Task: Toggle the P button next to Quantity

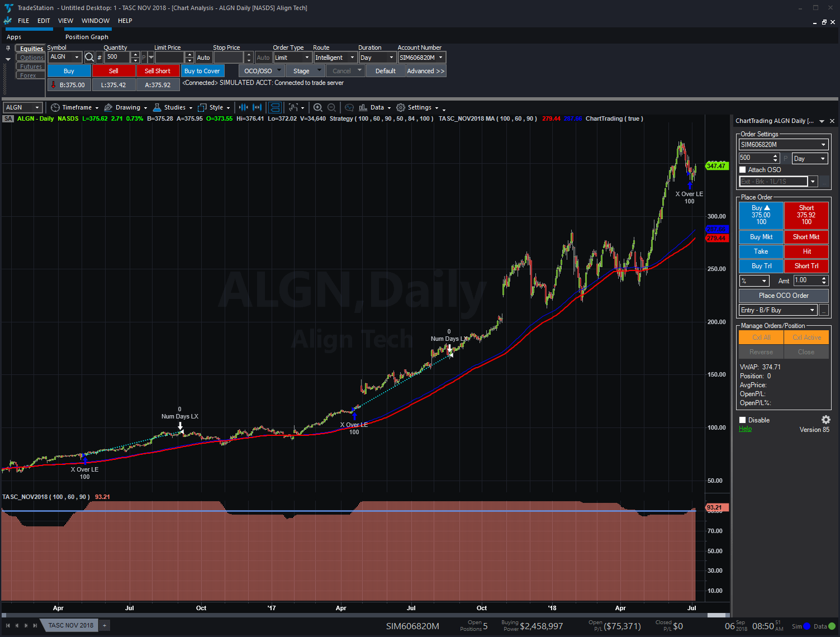Action: click(x=144, y=58)
